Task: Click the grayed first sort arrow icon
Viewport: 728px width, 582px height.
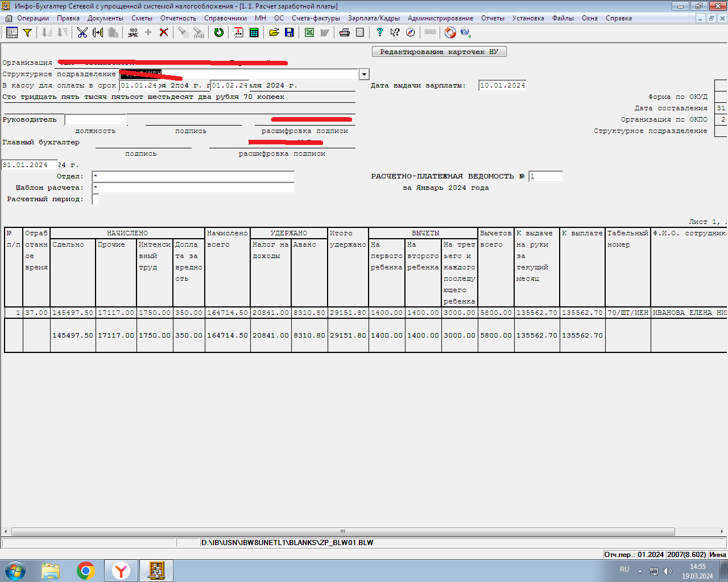Action: 47,32
